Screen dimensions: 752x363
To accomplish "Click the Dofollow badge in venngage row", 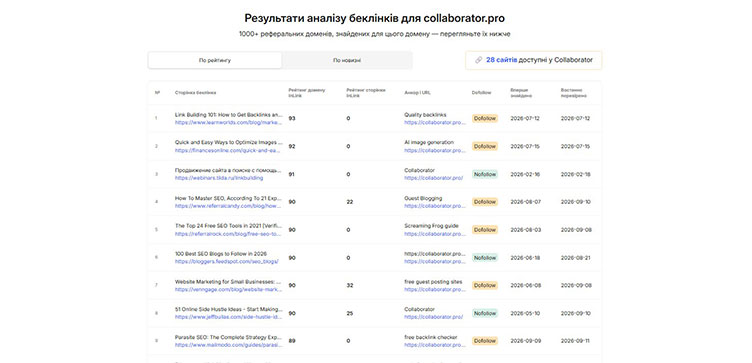I will 485,285.
